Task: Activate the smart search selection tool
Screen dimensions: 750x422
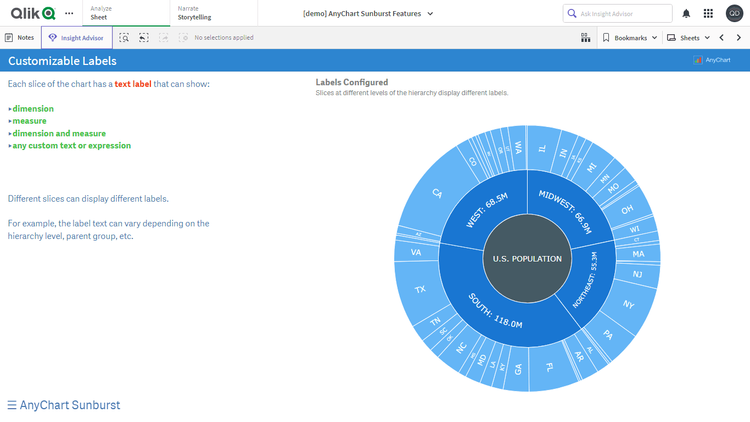Action: tap(124, 37)
